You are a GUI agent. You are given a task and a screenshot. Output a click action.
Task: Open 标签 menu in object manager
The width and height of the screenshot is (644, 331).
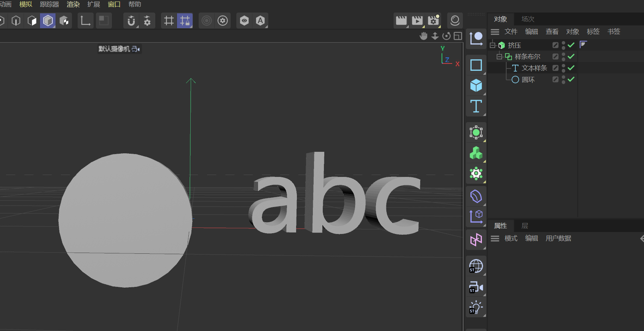[x=593, y=32]
